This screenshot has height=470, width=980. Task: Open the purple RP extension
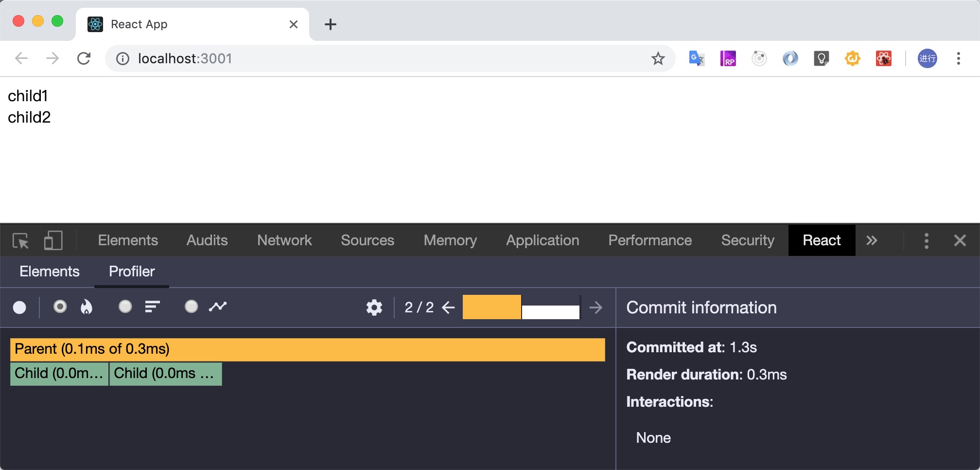(728, 58)
